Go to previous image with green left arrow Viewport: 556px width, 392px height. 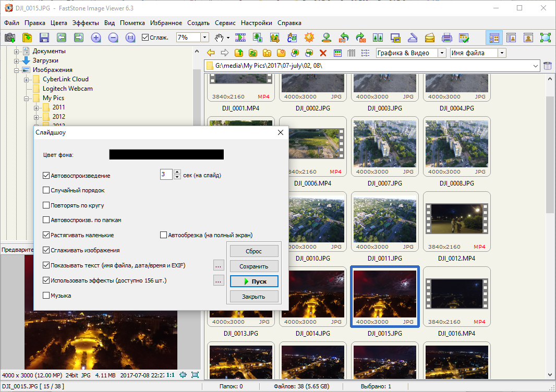(x=62, y=37)
